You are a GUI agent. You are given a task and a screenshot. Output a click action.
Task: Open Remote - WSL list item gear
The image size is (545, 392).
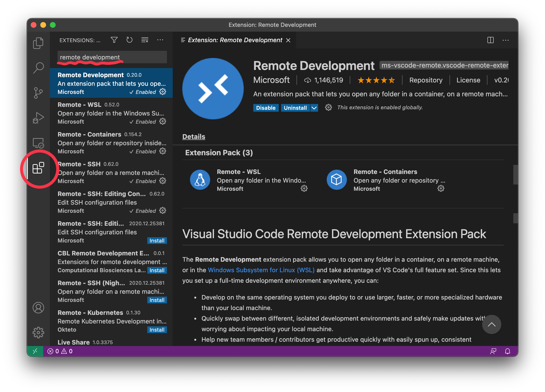pos(163,121)
